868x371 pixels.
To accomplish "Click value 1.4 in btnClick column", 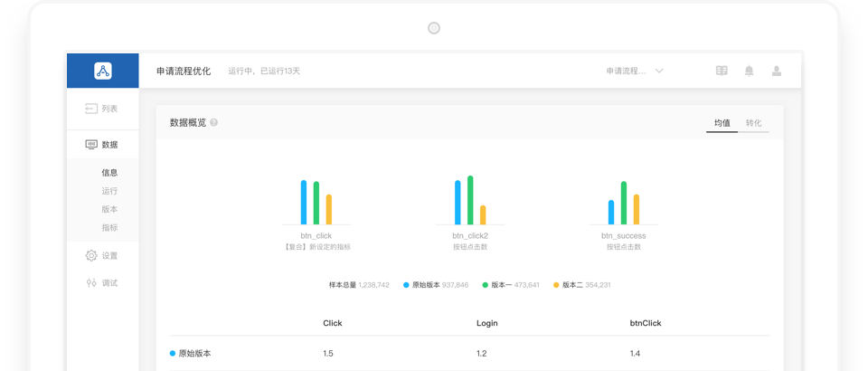I will pos(635,353).
